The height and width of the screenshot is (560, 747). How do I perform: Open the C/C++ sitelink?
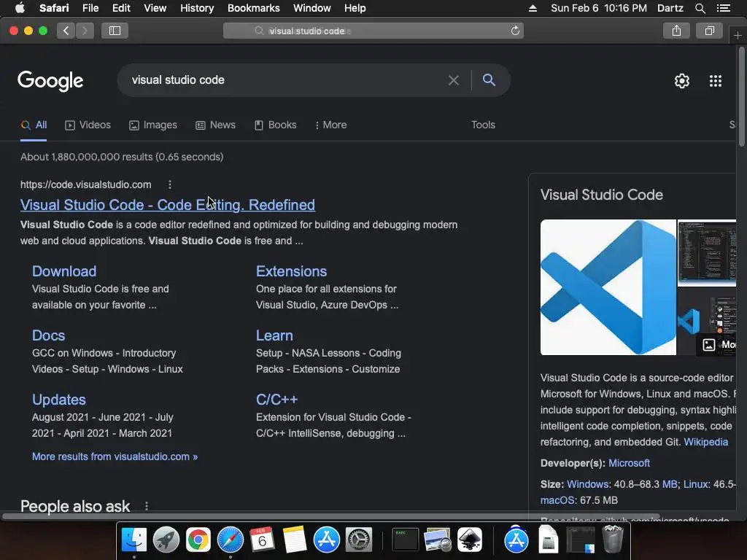point(276,400)
